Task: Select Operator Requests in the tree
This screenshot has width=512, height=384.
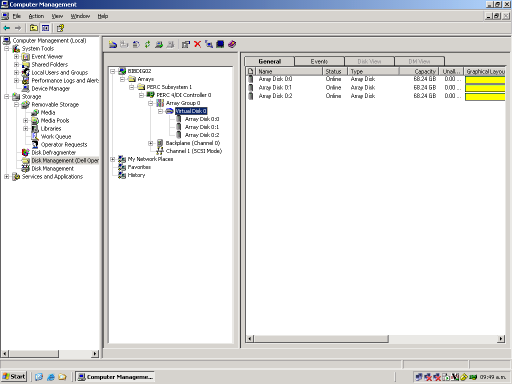Action: 64,145
